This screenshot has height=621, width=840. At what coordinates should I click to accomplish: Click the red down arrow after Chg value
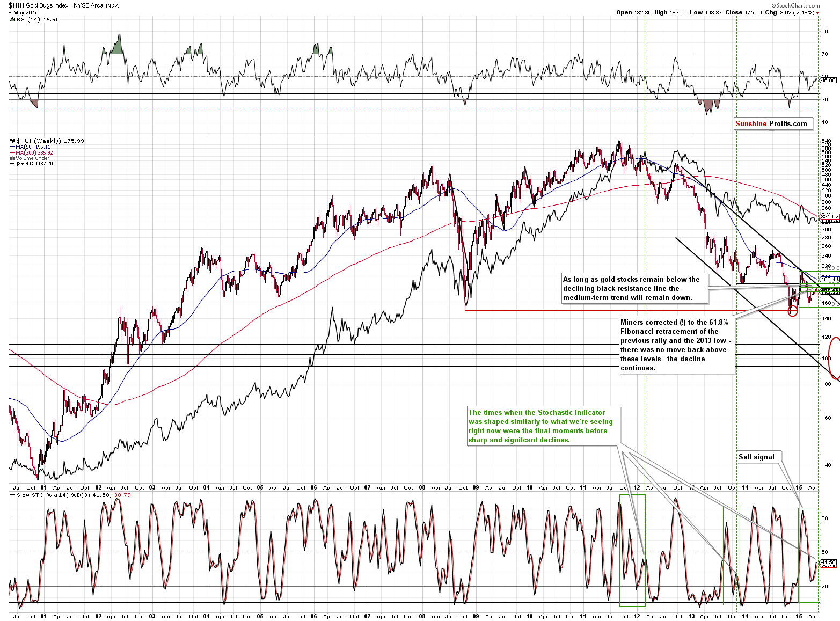coord(818,13)
